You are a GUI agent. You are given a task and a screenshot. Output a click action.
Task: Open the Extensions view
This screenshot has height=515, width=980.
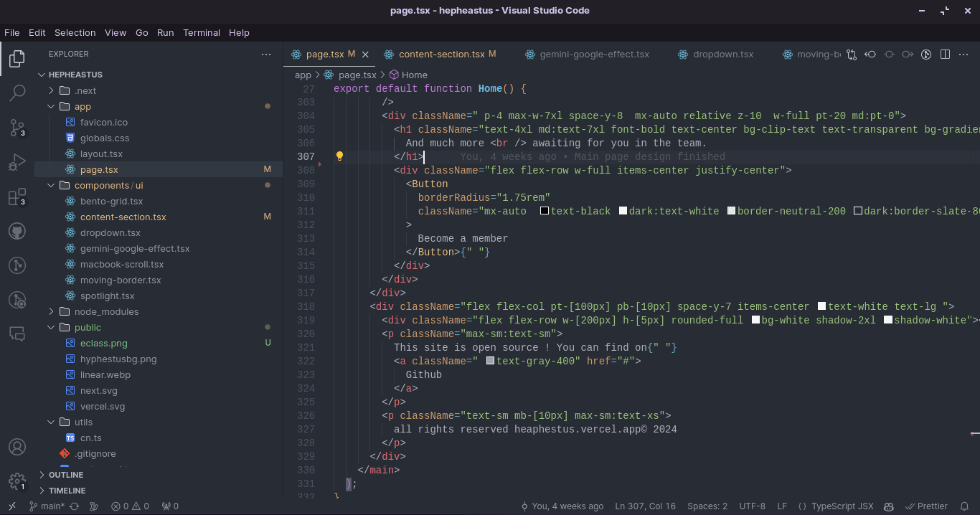[17, 197]
